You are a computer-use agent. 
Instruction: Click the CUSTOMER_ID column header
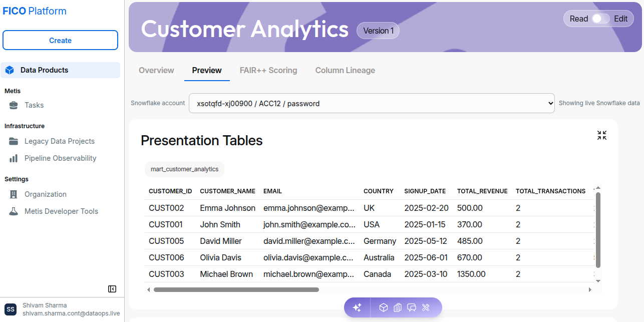tap(170, 191)
